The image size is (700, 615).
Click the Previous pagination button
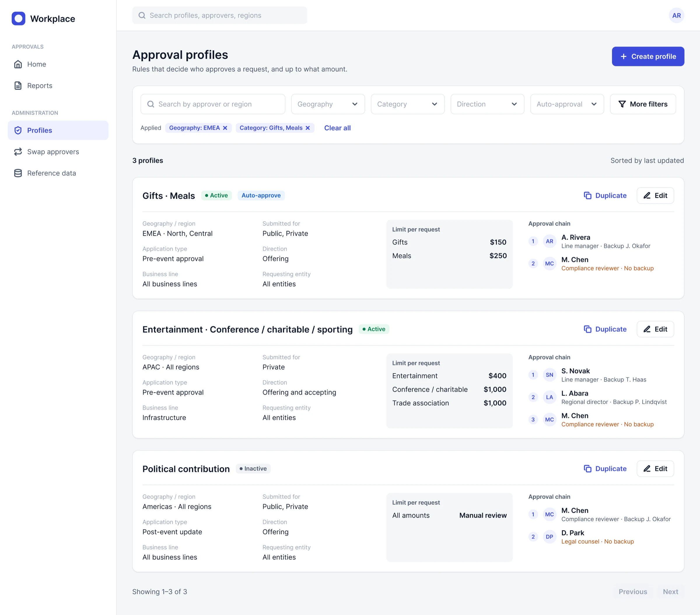click(633, 592)
